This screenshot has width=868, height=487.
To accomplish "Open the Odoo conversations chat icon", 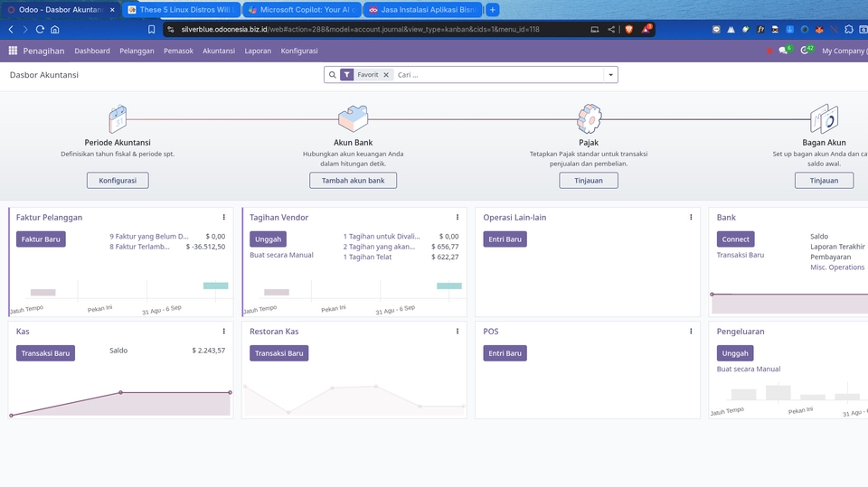I will point(784,52).
